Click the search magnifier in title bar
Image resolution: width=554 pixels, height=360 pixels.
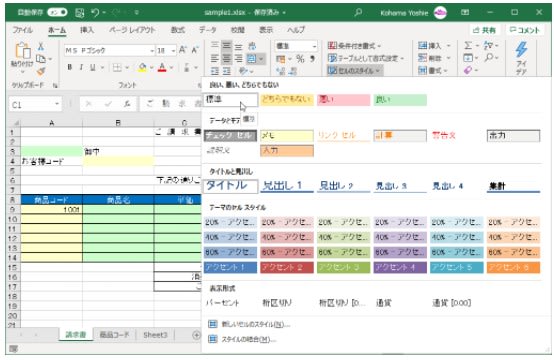pyautogui.click(x=358, y=13)
